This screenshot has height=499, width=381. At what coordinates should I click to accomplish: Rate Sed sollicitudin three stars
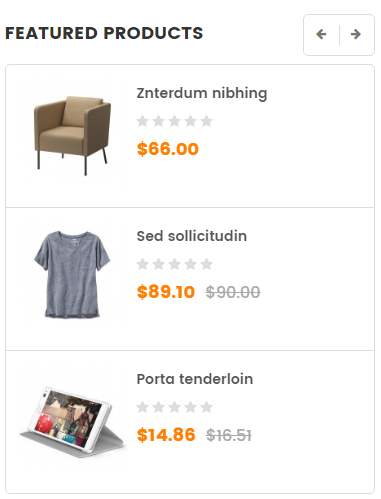coord(175,264)
